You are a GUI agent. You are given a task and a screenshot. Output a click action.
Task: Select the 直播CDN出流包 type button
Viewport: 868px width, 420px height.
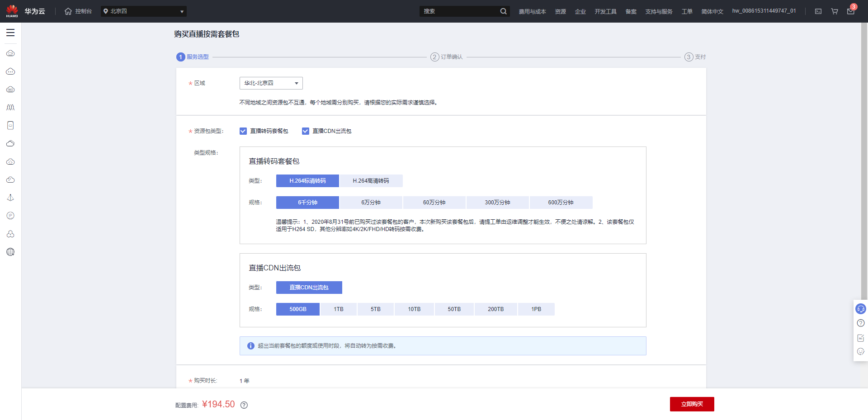[x=309, y=288]
